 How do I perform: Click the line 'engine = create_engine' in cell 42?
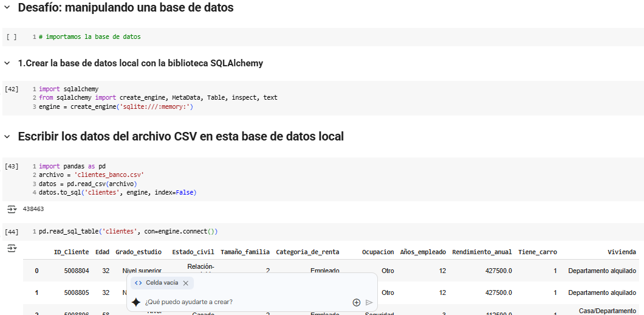point(116,107)
